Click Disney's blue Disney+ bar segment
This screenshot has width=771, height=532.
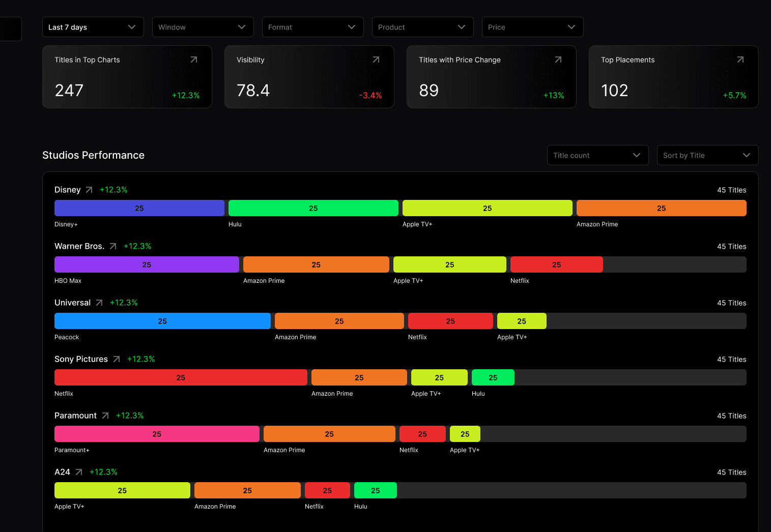pos(139,208)
